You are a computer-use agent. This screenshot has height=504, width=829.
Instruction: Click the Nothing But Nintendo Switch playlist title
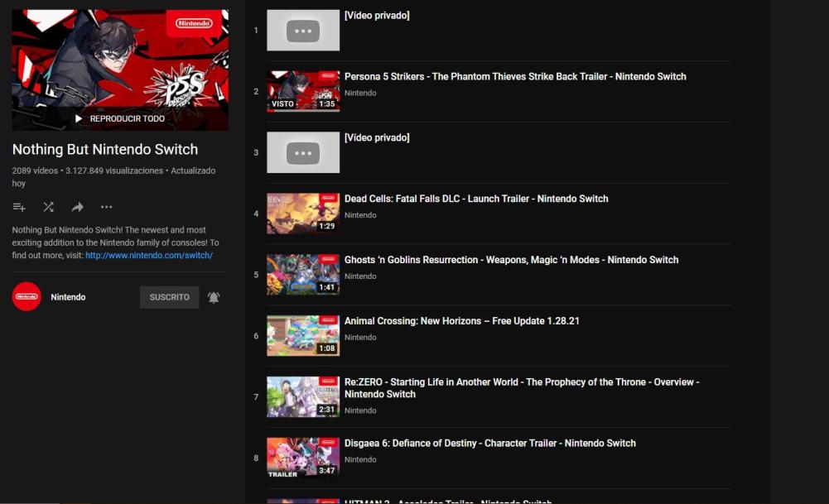[105, 150]
